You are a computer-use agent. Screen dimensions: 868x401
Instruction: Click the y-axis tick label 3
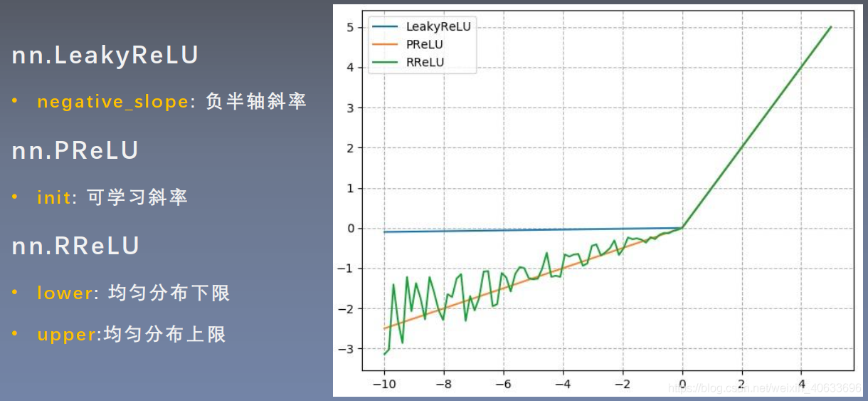coord(351,108)
